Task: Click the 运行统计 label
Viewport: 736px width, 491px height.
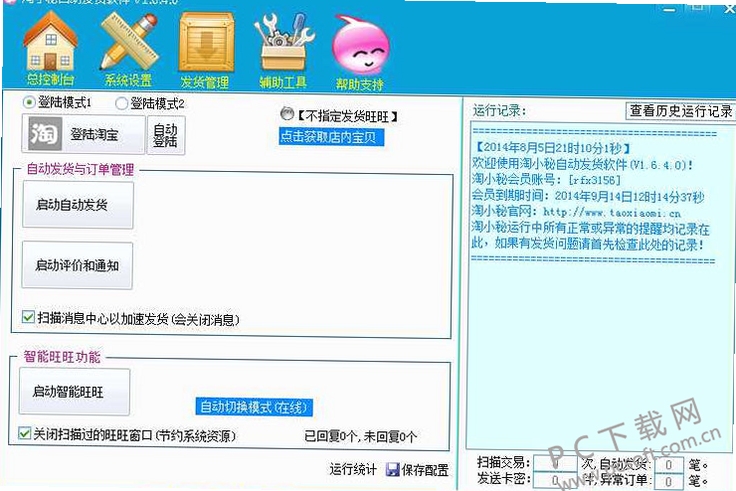Action: pos(353,469)
